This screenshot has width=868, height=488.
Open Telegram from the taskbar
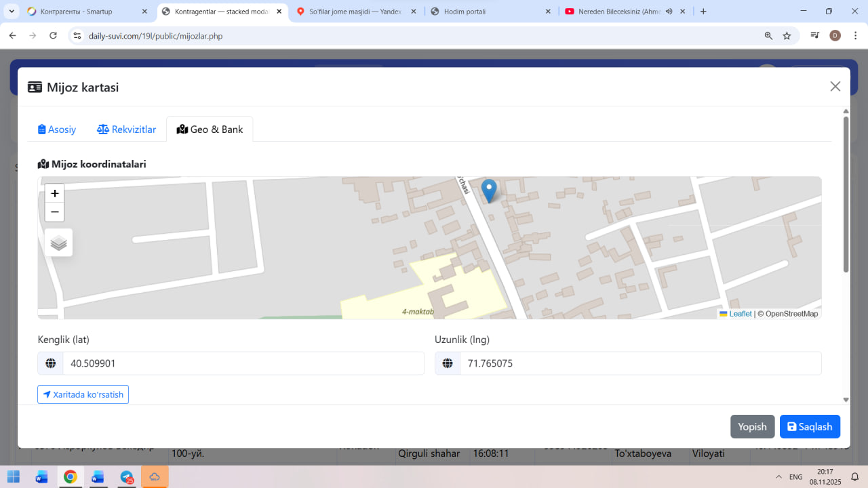click(x=127, y=477)
